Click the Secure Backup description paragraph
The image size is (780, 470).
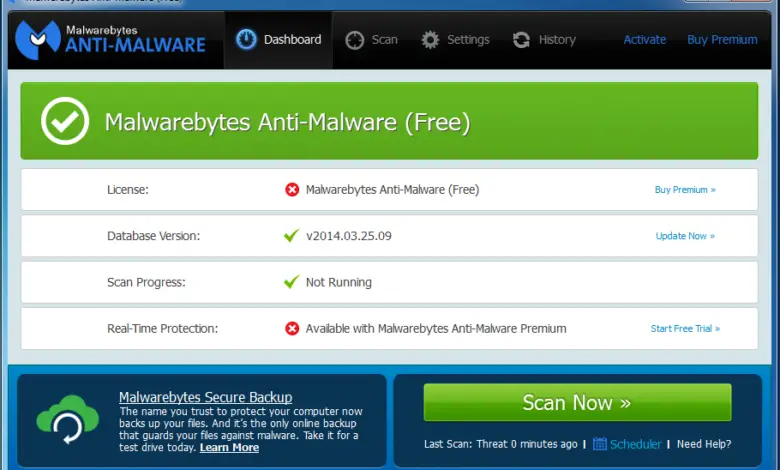241,429
